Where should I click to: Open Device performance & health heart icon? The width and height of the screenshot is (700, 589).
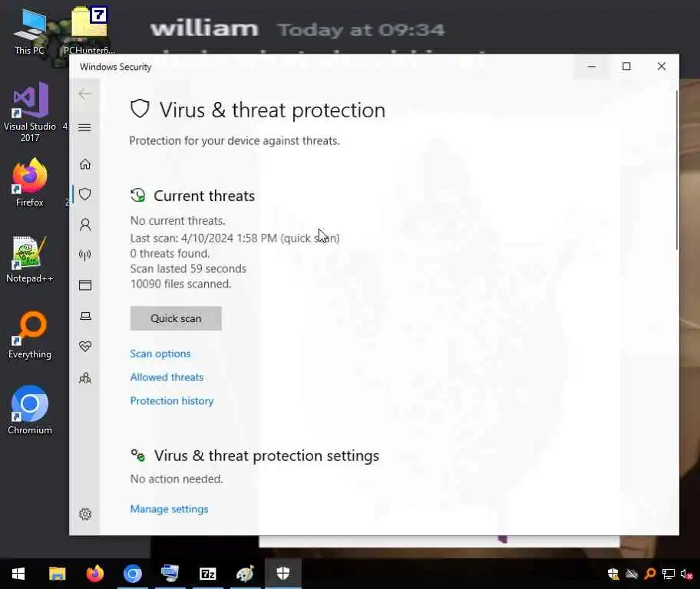click(85, 346)
